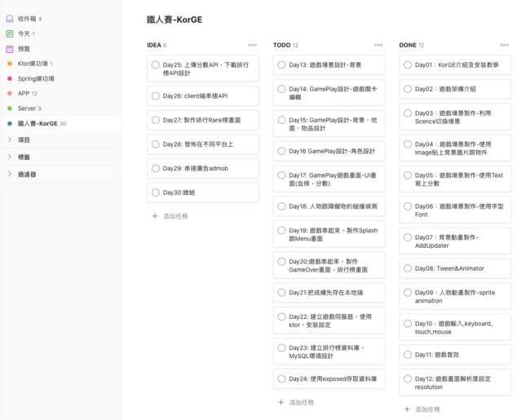Check off Day18 collision detection task
This screenshot has width=522, height=420.
pyautogui.click(x=281, y=206)
